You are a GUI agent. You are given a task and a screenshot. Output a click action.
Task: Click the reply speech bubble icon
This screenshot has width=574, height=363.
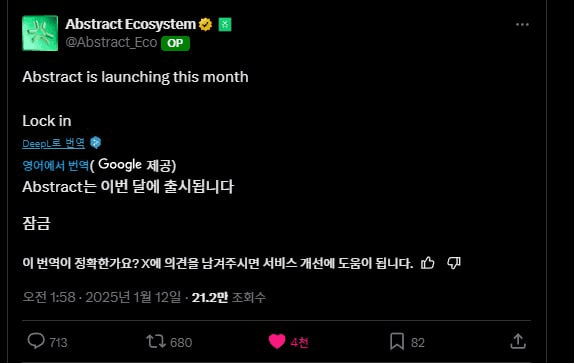(36, 341)
